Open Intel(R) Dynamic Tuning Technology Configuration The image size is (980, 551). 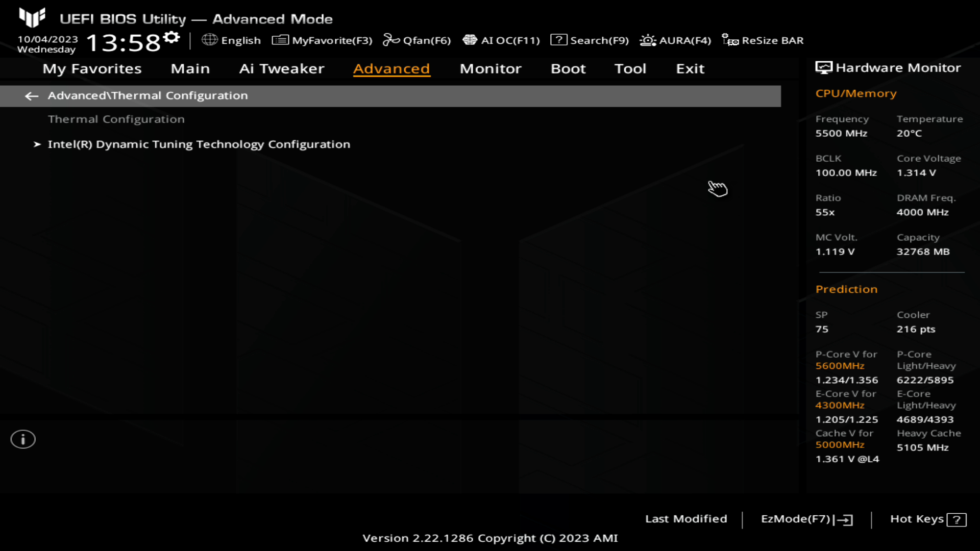point(199,144)
